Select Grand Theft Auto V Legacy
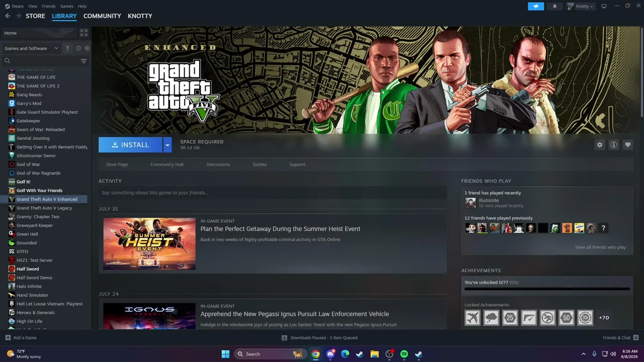 click(x=44, y=208)
